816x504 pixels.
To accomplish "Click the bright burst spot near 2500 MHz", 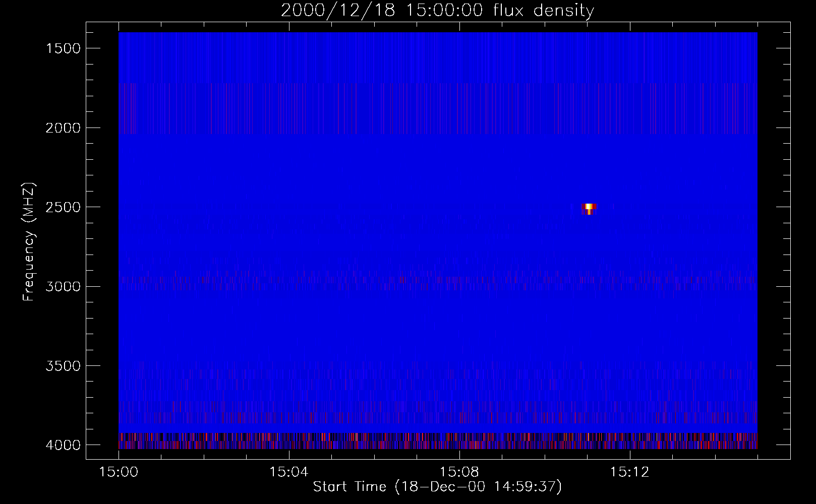I will [x=589, y=209].
